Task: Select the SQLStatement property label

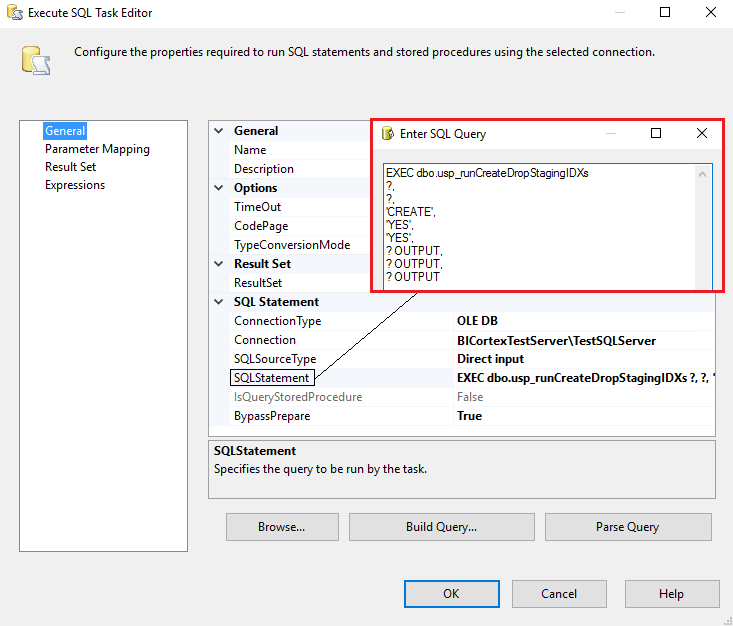Action: click(x=272, y=378)
